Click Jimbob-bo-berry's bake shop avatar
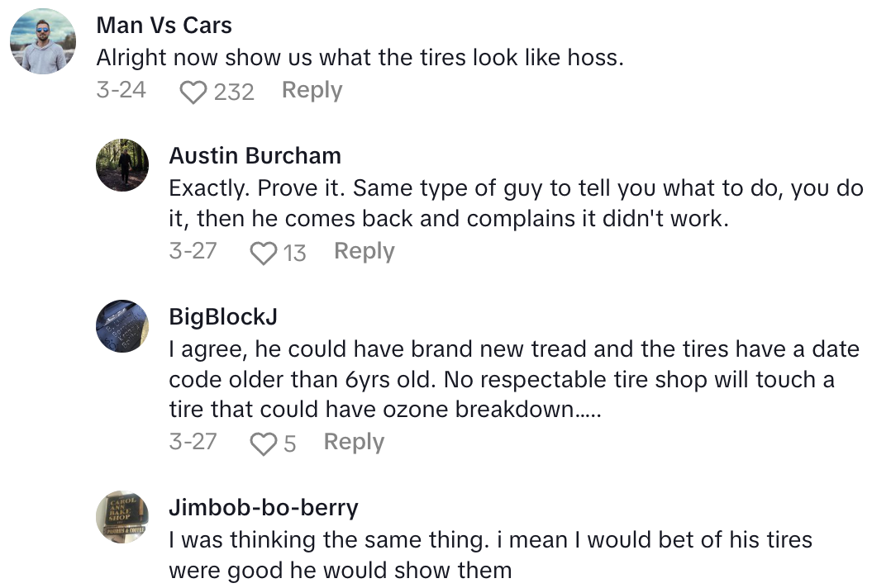 [122, 518]
